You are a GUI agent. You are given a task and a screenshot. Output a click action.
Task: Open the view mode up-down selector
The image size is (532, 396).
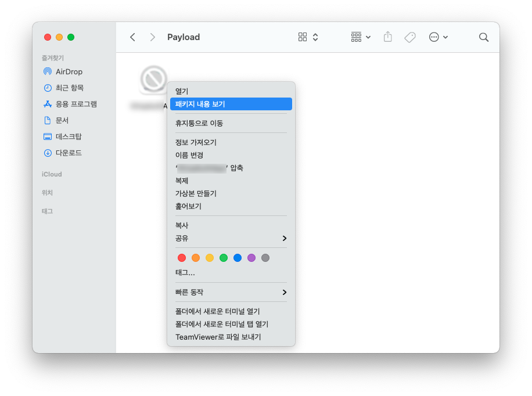pyautogui.click(x=315, y=37)
